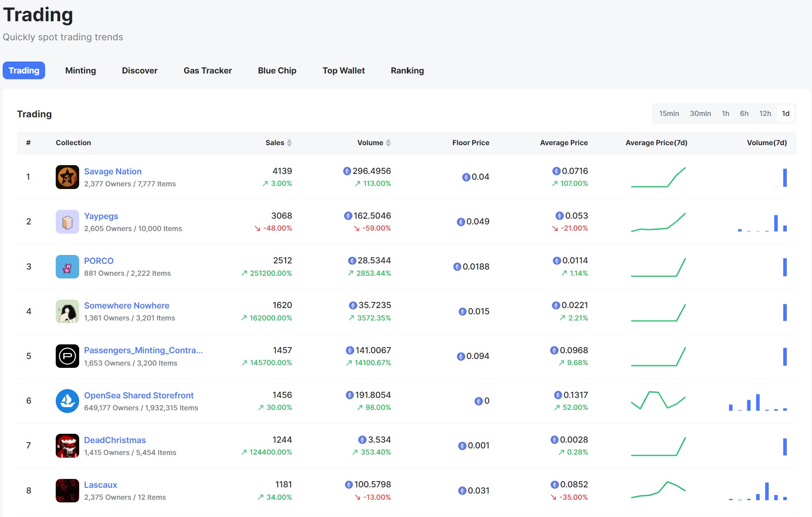Choose the 1d time range option

click(785, 114)
